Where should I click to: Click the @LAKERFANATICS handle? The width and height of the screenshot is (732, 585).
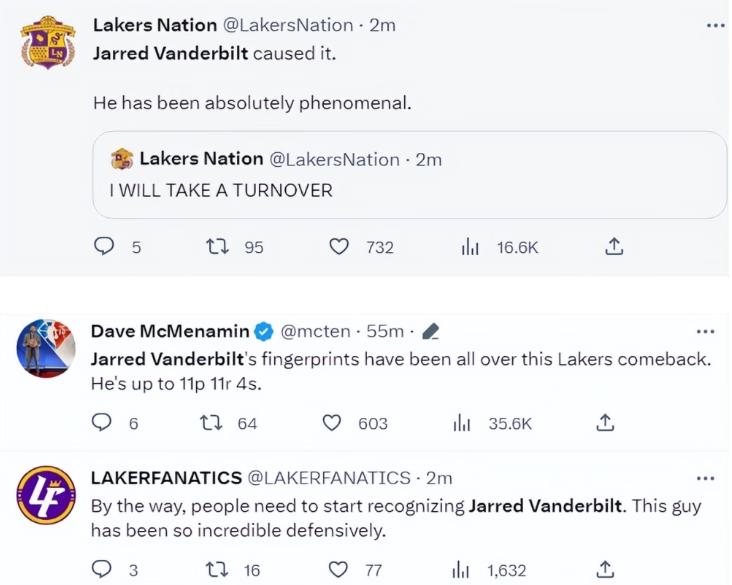pos(329,478)
